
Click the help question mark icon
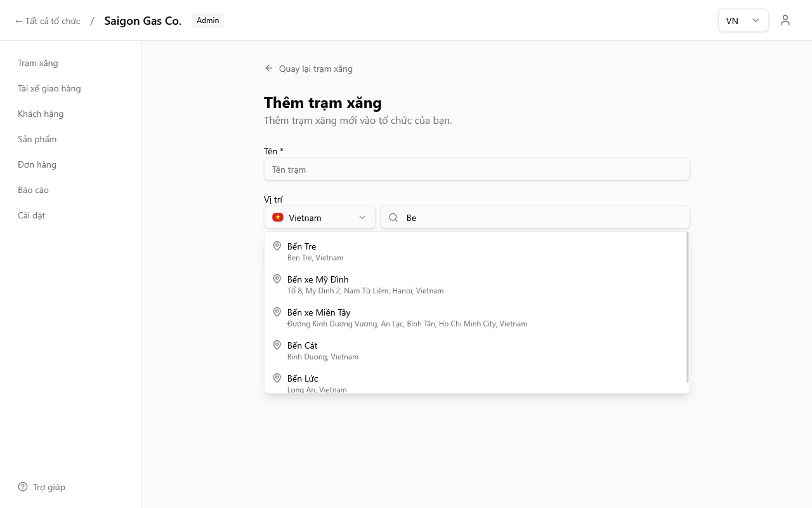coord(23,487)
